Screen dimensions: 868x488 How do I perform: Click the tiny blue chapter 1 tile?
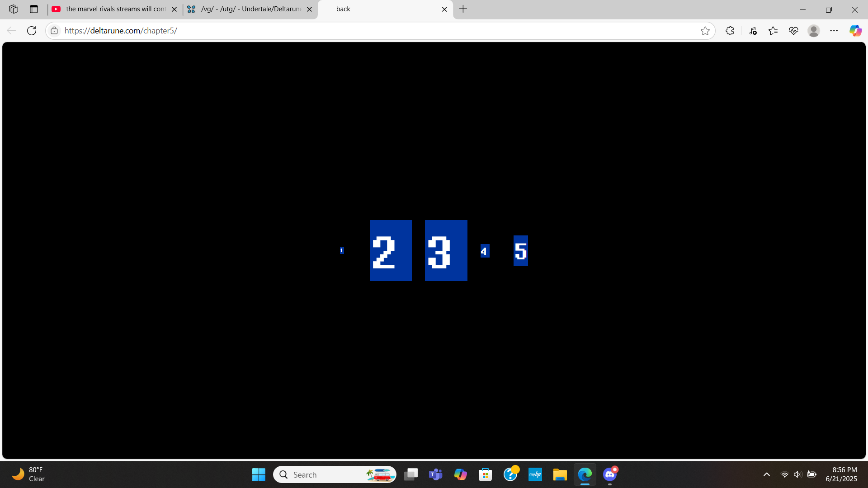[x=342, y=250]
